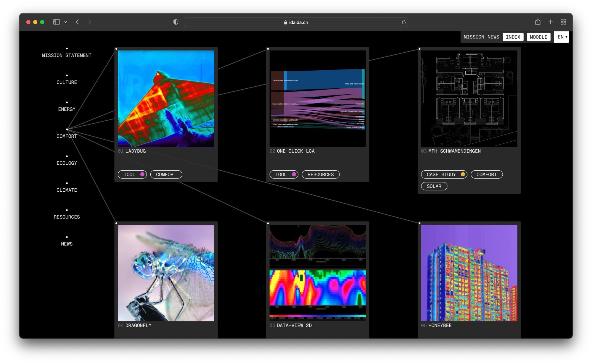Click the 05 DATA-VIEW 2D title

click(290, 326)
